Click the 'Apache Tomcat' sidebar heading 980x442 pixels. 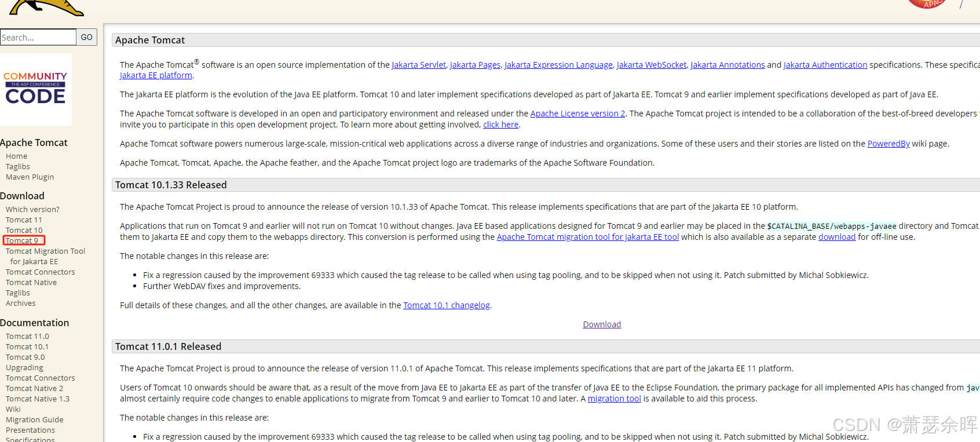coord(34,143)
